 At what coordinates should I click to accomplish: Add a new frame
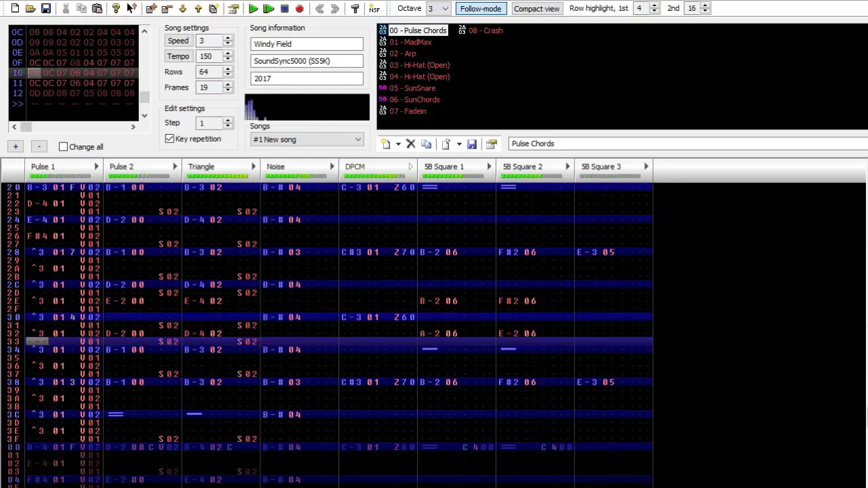pyautogui.click(x=151, y=9)
